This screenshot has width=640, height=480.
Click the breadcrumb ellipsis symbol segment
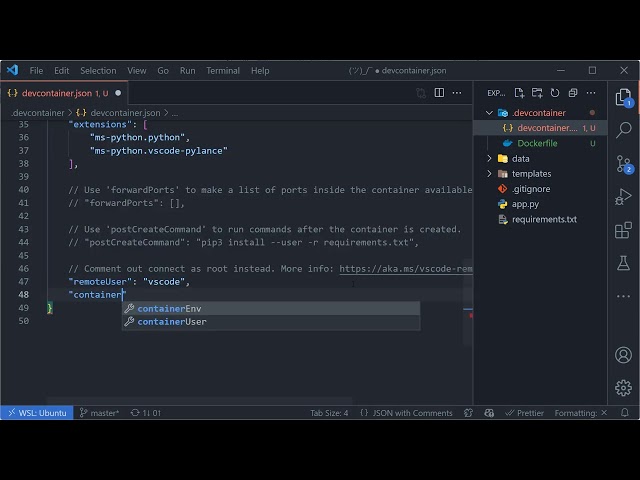pyautogui.click(x=175, y=113)
